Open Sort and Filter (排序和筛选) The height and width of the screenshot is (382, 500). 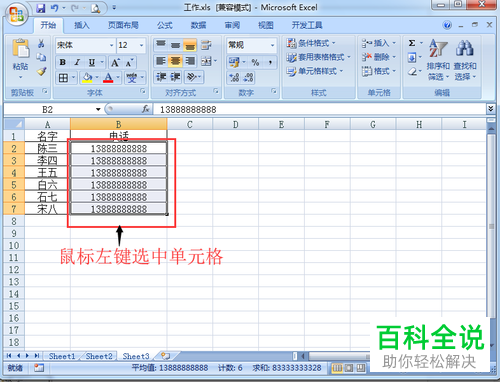click(438, 60)
